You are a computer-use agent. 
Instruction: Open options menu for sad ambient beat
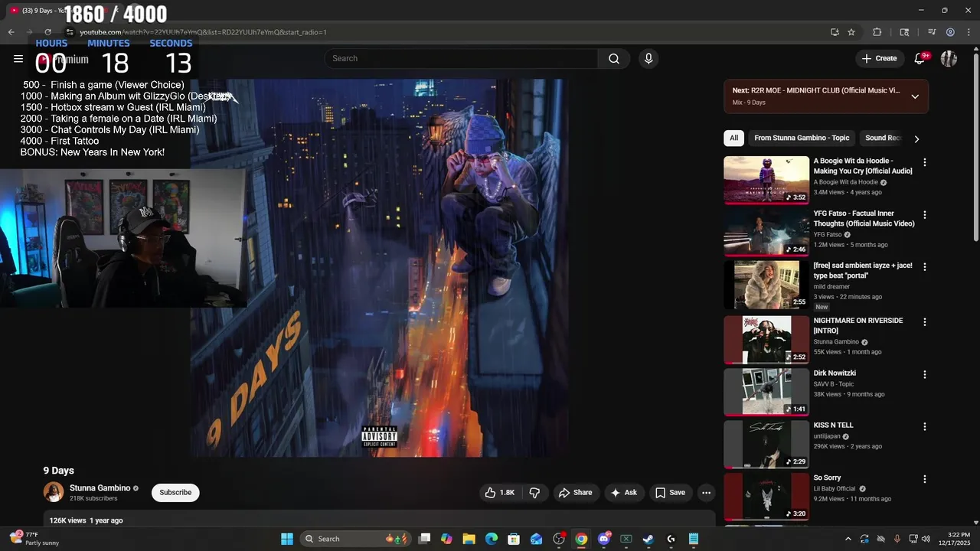924,267
